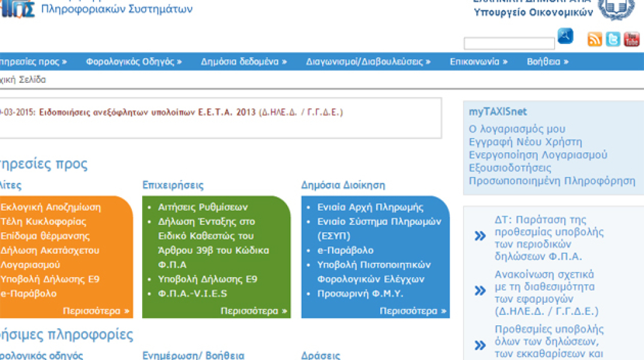Click arrows icon beside Προθεσμίες υποβολής news
The image size is (644, 360).
[480, 345]
